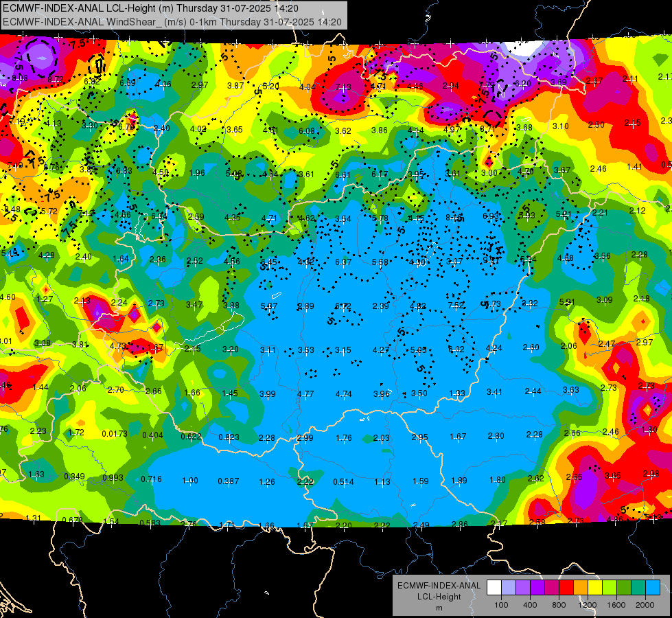Click legend tick label 400
The width and height of the screenshot is (672, 618).
click(x=530, y=605)
